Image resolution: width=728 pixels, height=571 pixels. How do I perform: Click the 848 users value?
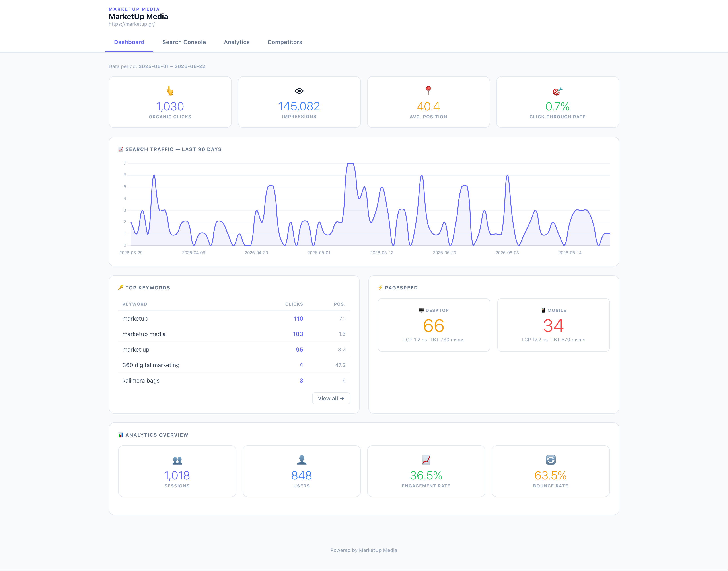coord(302,476)
